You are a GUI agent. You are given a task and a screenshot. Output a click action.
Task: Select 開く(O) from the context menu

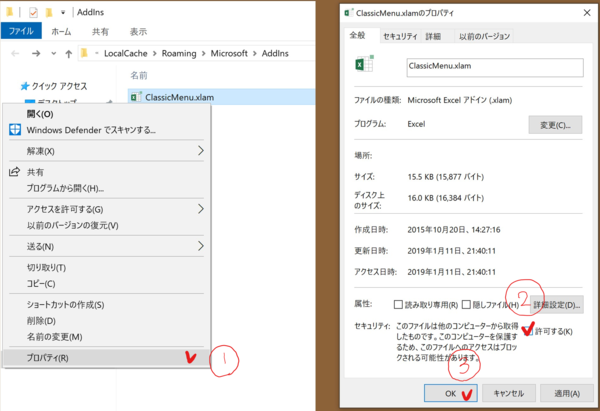[107, 114]
